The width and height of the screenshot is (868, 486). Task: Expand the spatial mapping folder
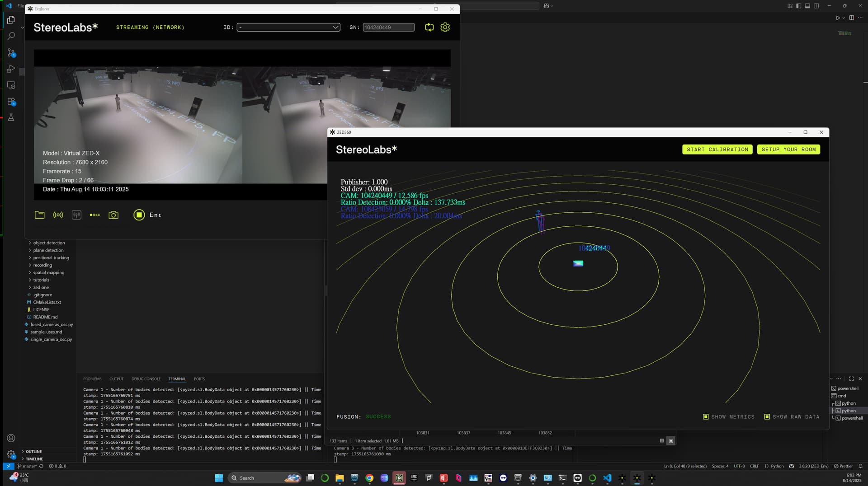(48, 273)
